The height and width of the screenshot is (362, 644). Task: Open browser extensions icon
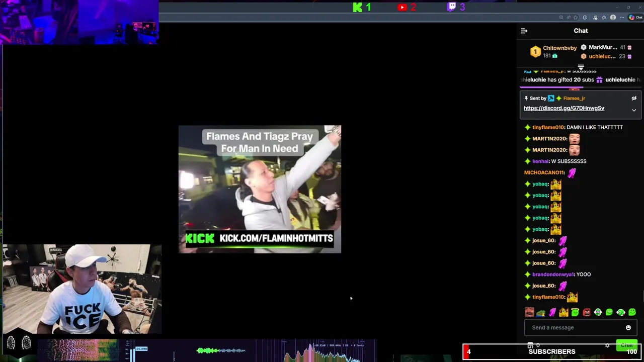585,18
